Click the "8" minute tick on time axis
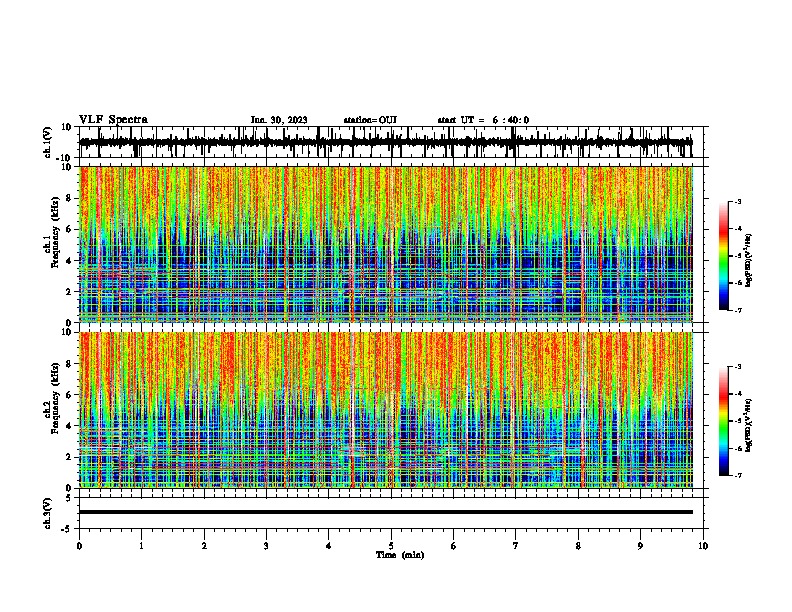This screenshot has width=792, height=612. 578,546
